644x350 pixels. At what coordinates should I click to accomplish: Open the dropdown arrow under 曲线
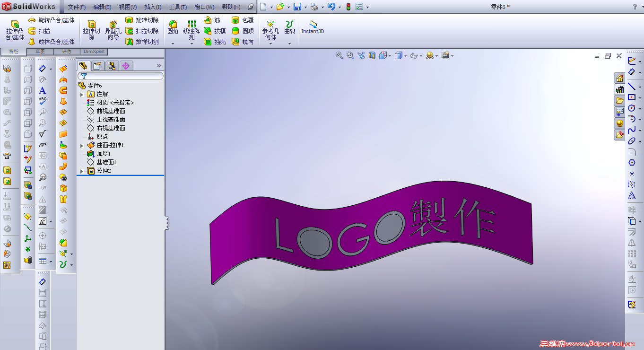(289, 44)
